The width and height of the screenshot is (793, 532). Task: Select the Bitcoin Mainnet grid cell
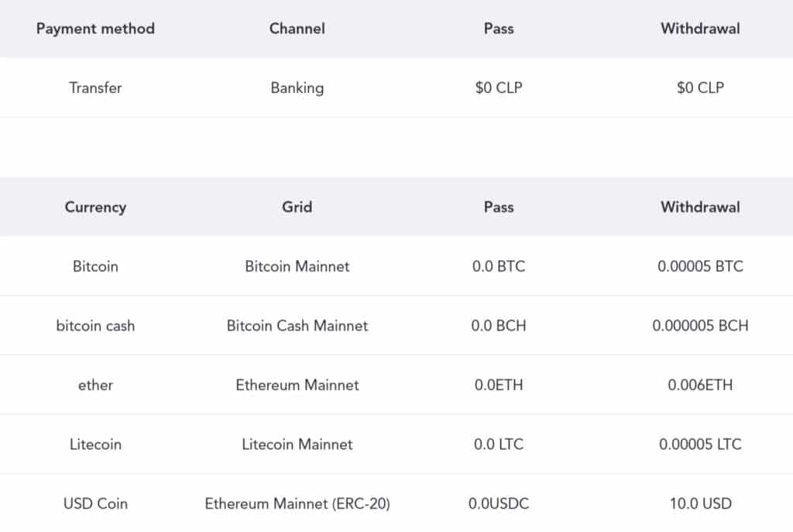click(x=297, y=266)
